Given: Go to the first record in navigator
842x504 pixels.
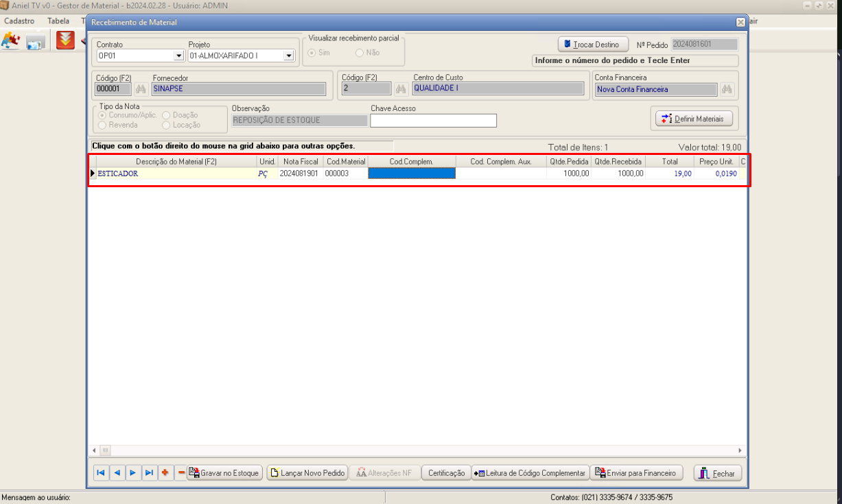Looking at the screenshot, I should tap(101, 473).
